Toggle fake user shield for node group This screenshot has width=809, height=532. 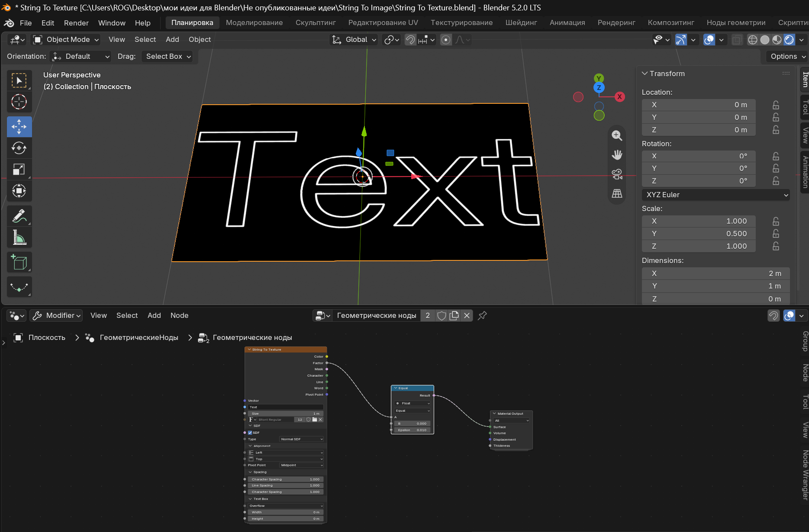(442, 316)
